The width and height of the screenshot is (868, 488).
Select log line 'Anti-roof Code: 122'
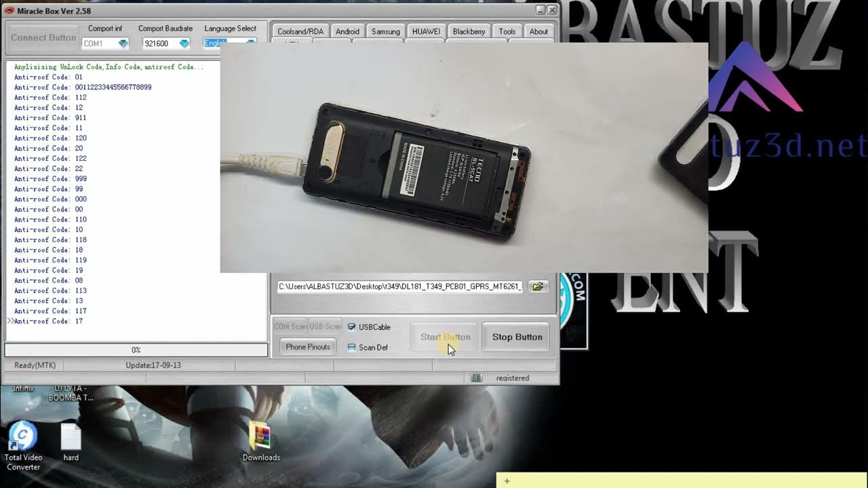(x=50, y=159)
